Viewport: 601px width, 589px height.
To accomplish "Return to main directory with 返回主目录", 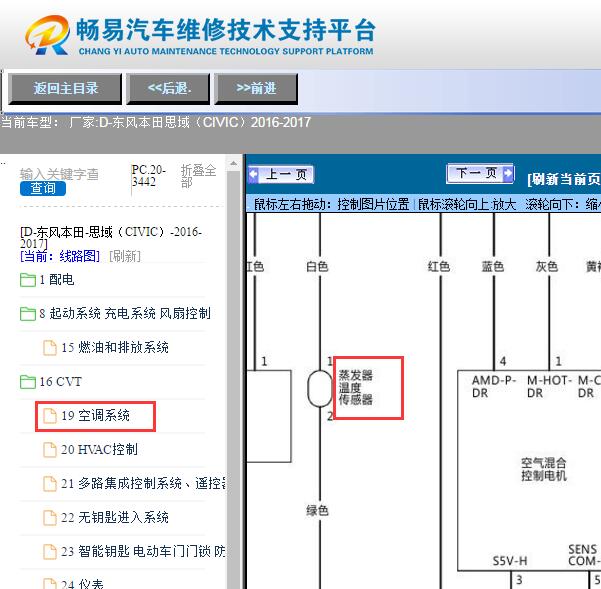I will point(65,89).
